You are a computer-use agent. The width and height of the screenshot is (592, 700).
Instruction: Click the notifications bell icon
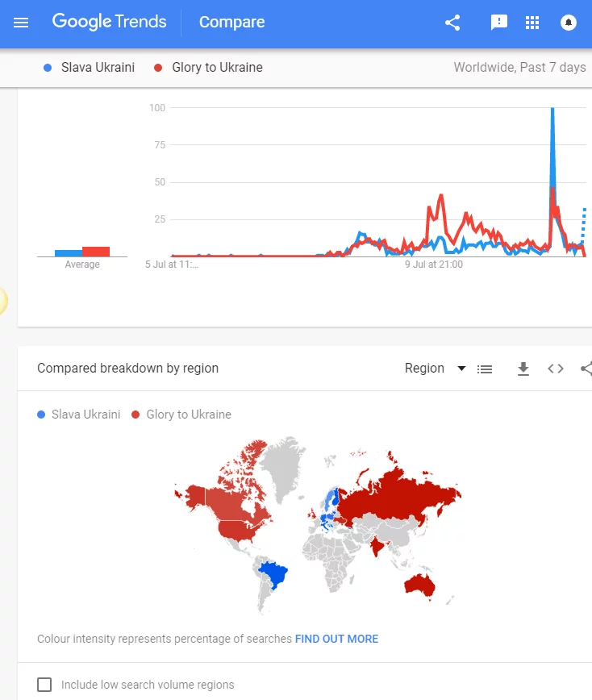[x=569, y=23]
